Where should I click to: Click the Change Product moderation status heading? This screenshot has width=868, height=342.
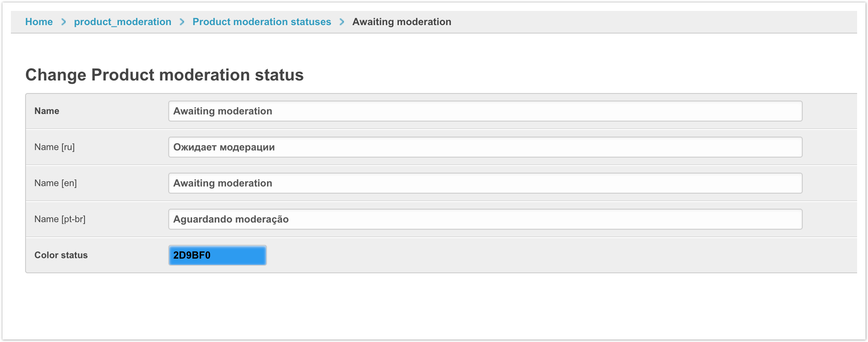tap(164, 75)
